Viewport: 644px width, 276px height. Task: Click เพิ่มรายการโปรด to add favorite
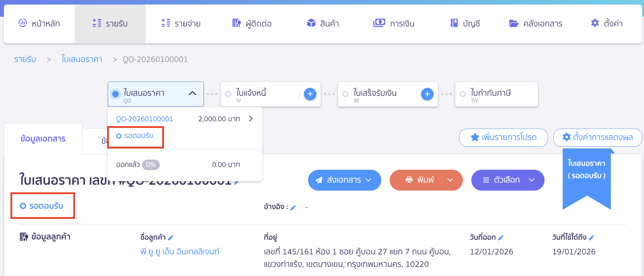pyautogui.click(x=503, y=137)
